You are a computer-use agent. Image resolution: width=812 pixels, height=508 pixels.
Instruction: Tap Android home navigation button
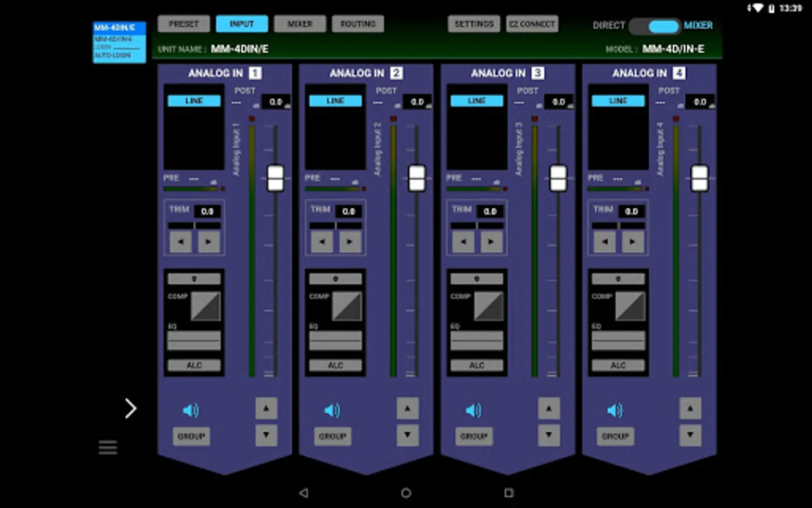click(x=406, y=493)
